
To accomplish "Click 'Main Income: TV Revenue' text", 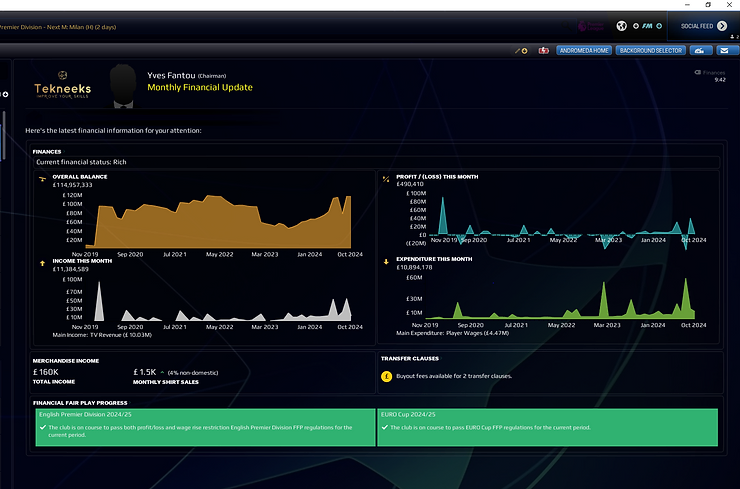I will pos(102,335).
